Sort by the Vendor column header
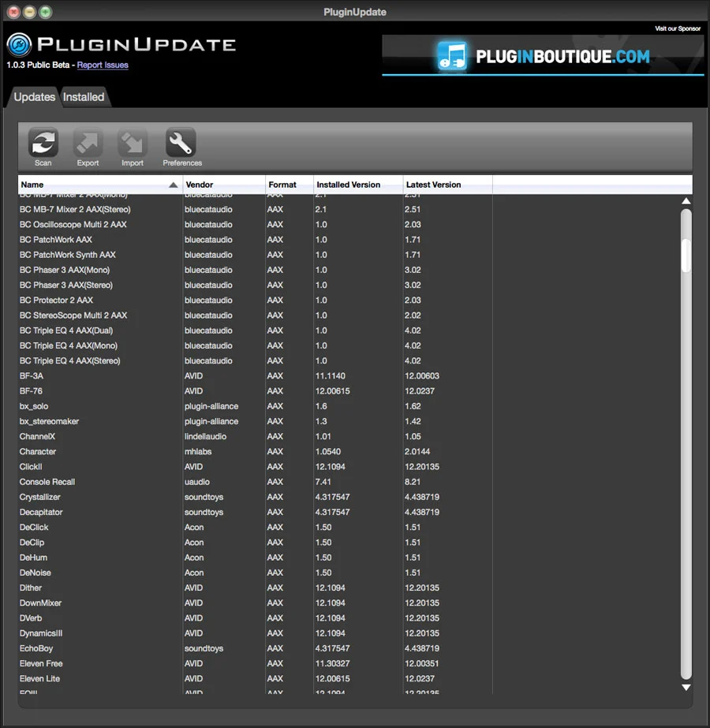 [x=224, y=185]
